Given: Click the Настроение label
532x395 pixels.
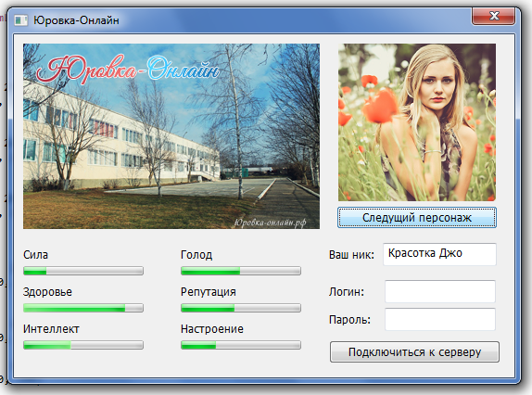Looking at the screenshot, I should (212, 329).
